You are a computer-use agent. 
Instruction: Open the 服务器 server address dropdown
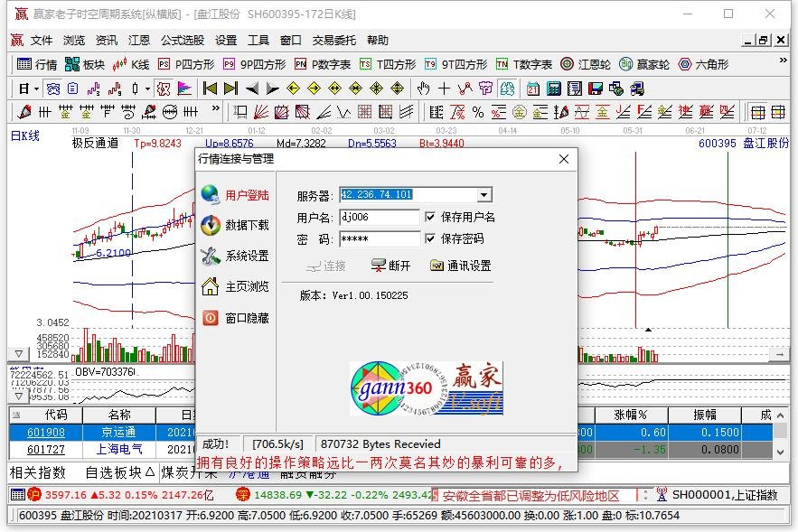(x=485, y=194)
